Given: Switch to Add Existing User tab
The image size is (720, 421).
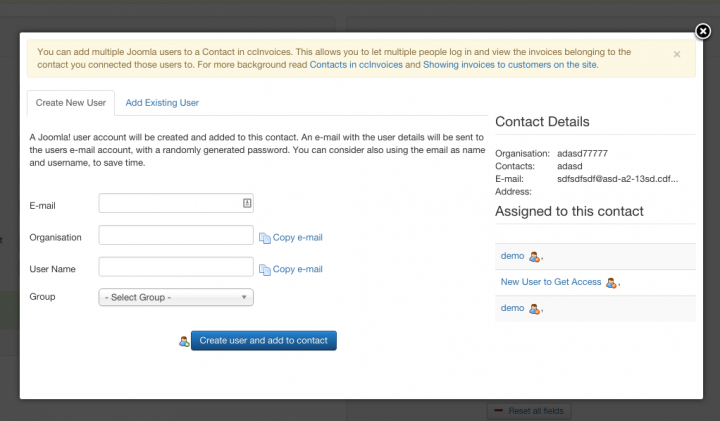Looking at the screenshot, I should point(162,103).
